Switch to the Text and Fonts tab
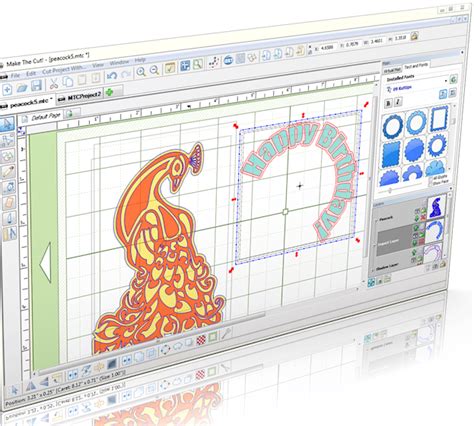 [x=415, y=66]
